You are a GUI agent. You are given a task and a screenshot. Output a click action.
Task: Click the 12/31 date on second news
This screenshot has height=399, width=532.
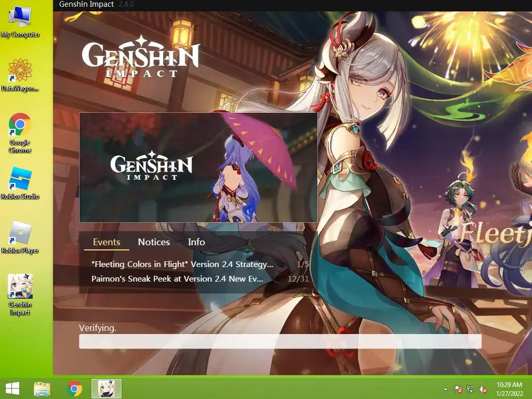point(298,279)
